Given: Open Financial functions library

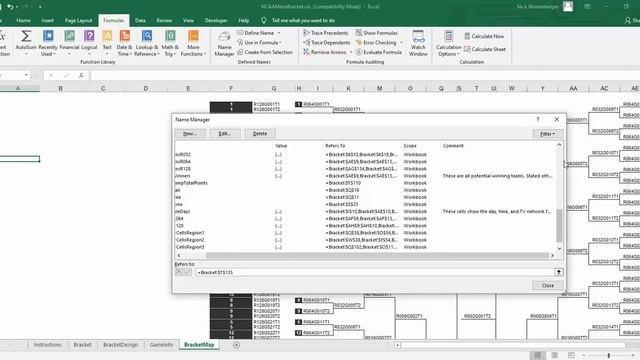Looking at the screenshot, I should 69,42.
